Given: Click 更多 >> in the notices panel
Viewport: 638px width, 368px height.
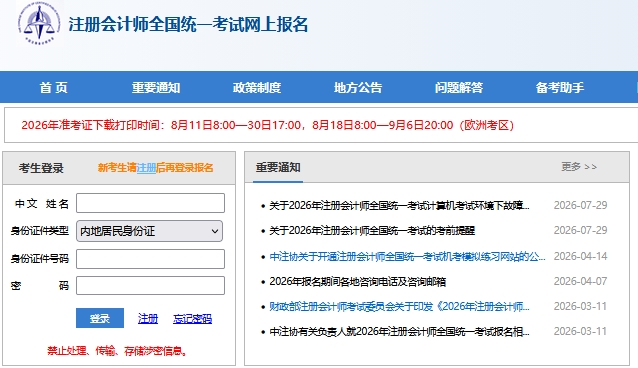Looking at the screenshot, I should pyautogui.click(x=579, y=167).
